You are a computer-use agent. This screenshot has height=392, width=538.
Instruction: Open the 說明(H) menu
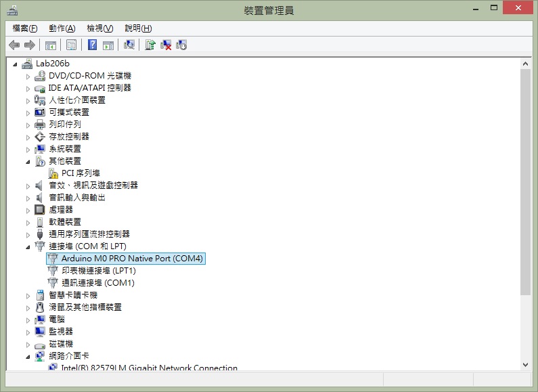(x=138, y=28)
